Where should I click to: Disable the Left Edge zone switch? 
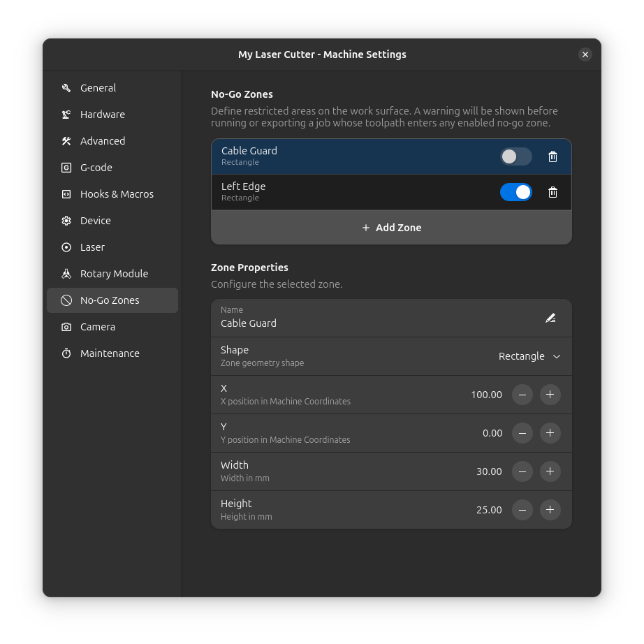coord(515,192)
